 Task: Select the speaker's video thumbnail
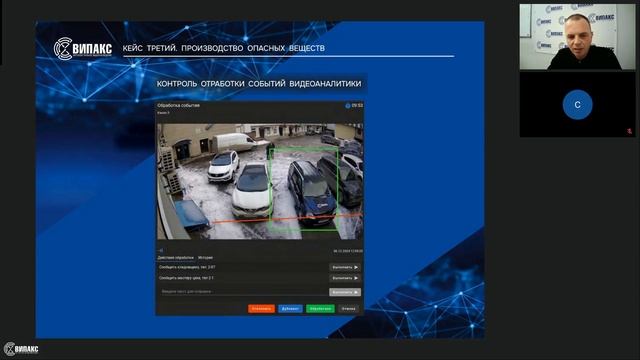[x=577, y=37]
